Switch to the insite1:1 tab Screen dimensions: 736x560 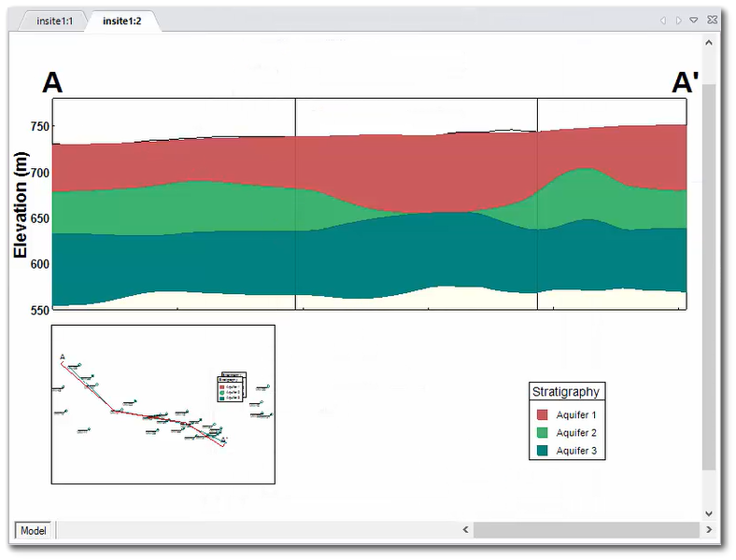tap(54, 21)
